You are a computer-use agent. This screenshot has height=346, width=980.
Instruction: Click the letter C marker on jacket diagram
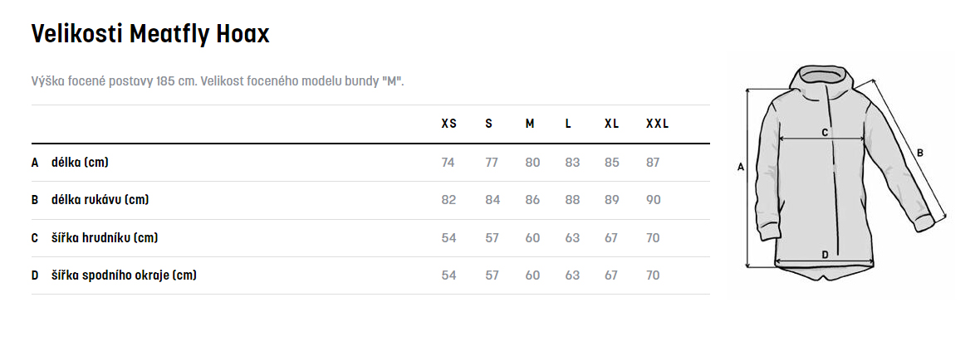(x=825, y=132)
